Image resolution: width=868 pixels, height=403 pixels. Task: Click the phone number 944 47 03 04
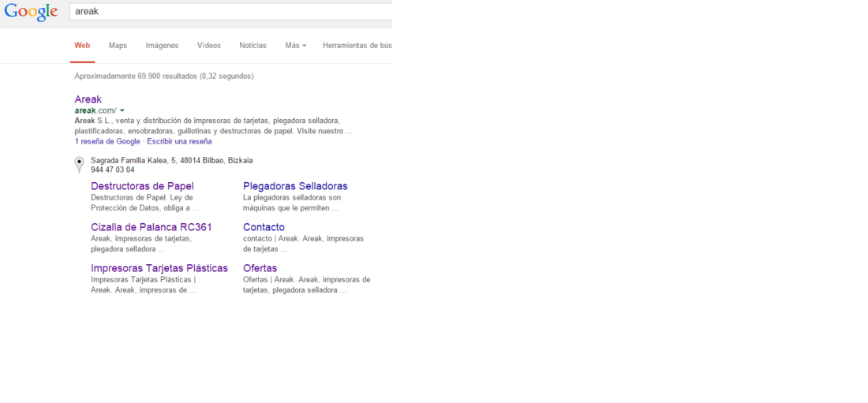click(112, 170)
